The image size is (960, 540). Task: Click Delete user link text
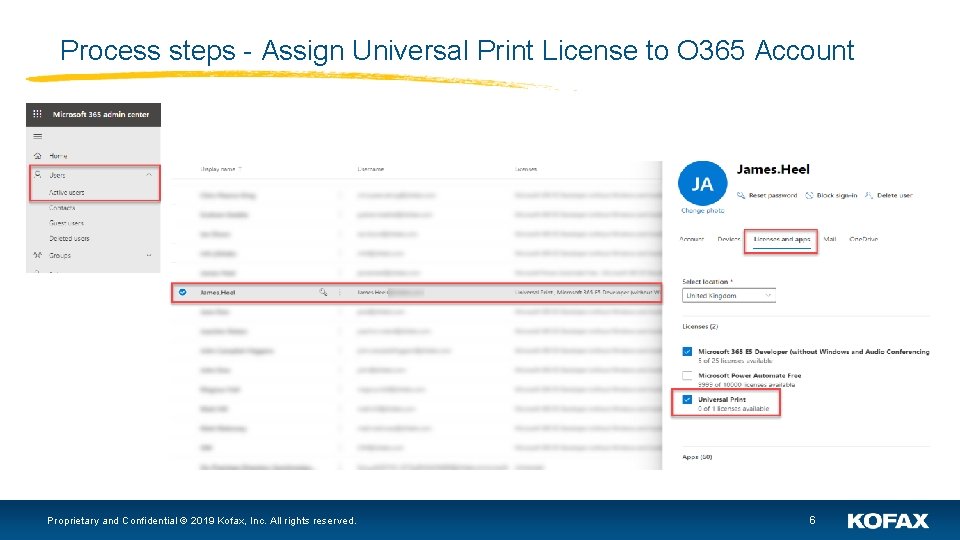894,195
